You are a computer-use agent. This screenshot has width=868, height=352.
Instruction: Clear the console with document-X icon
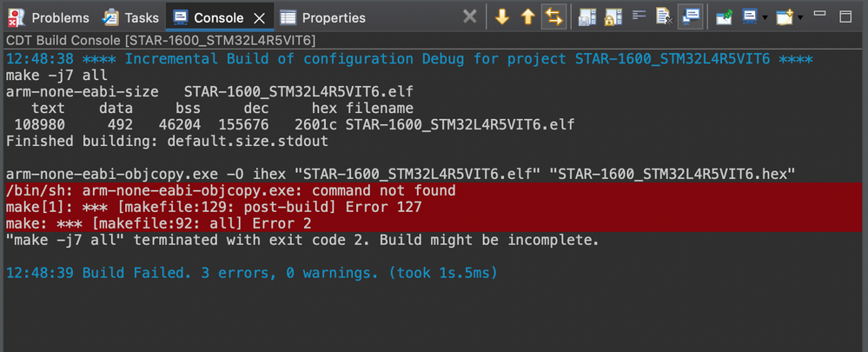(665, 17)
